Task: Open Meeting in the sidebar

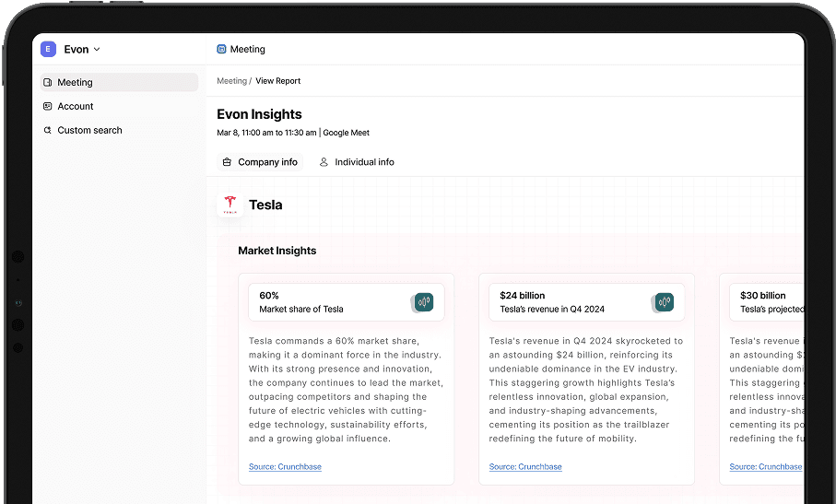Action: pyautogui.click(x=120, y=82)
